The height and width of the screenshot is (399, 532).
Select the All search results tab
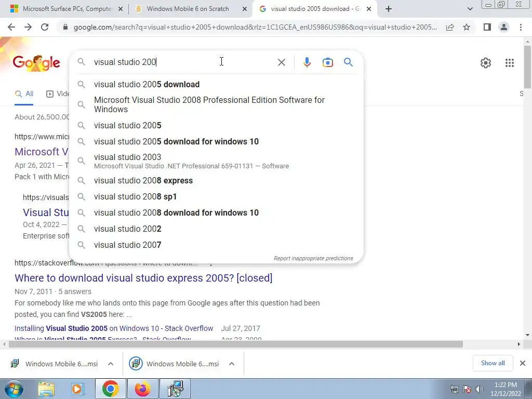click(24, 94)
